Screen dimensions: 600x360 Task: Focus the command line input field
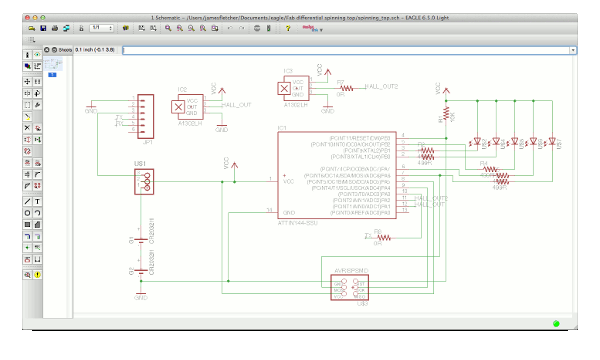click(x=346, y=50)
